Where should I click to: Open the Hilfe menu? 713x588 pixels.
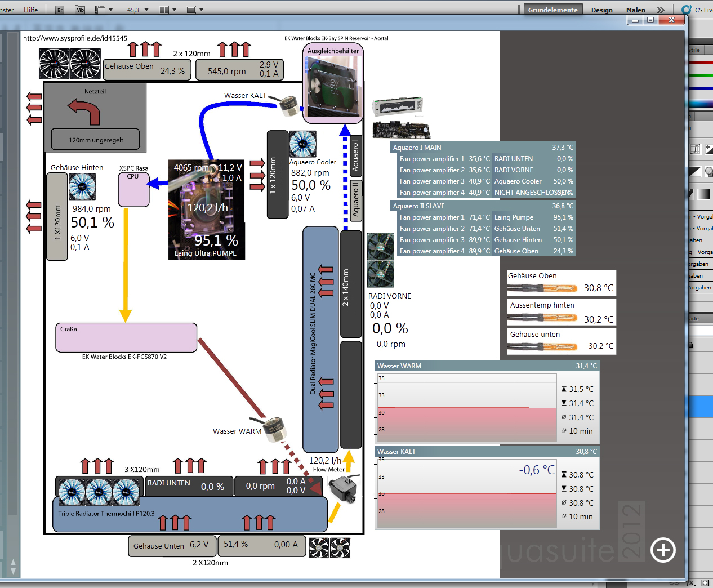tap(31, 10)
